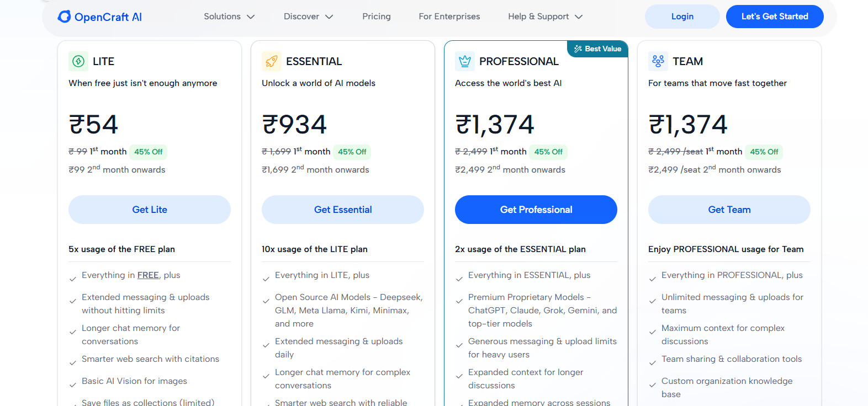Click the percent icon on Best Value badge
This screenshot has height=406, width=868.
(578, 49)
